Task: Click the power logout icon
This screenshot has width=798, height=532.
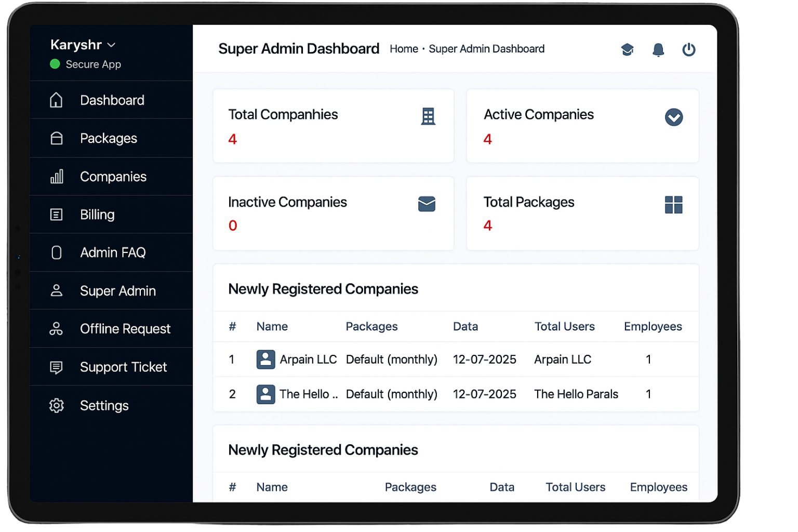Action: tap(688, 49)
